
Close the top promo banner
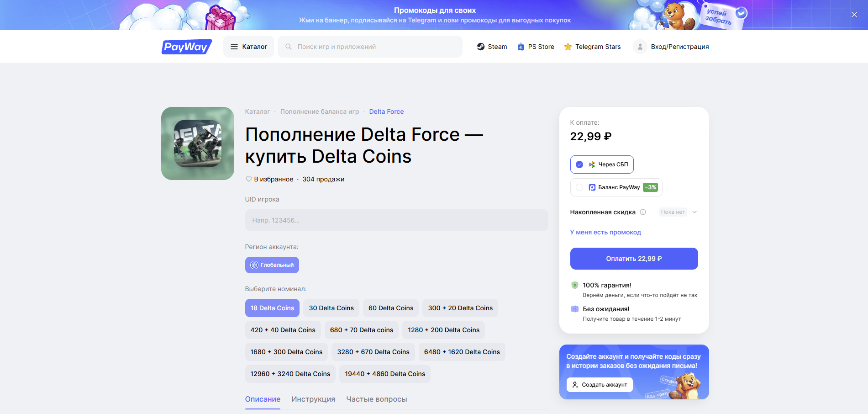[854, 15]
